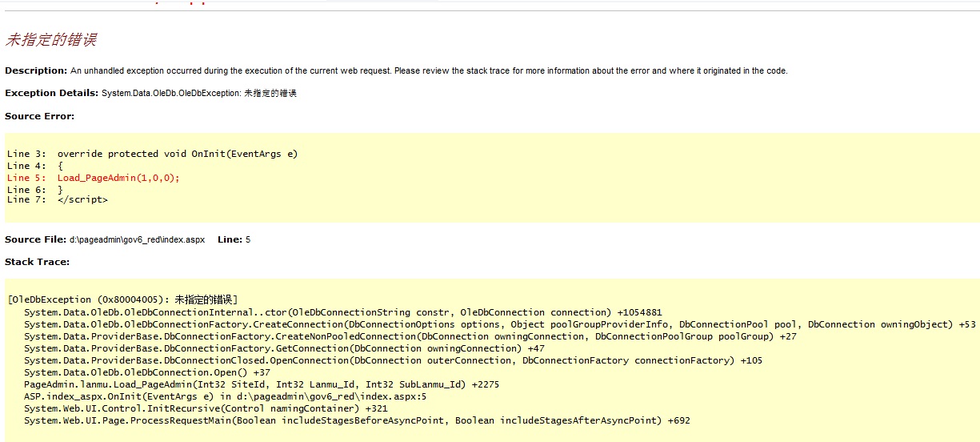The height and width of the screenshot is (442, 980).
Task: Click Line 3 override OnInit code
Action: coord(152,154)
